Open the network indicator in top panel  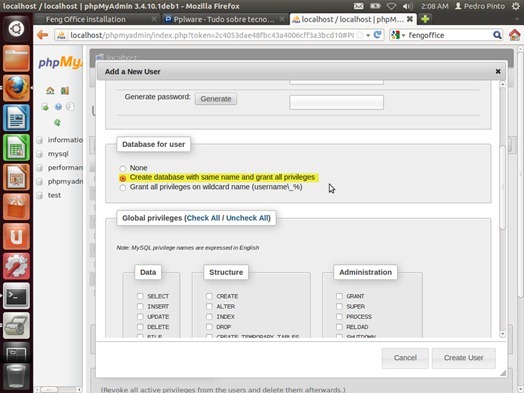pos(391,6)
